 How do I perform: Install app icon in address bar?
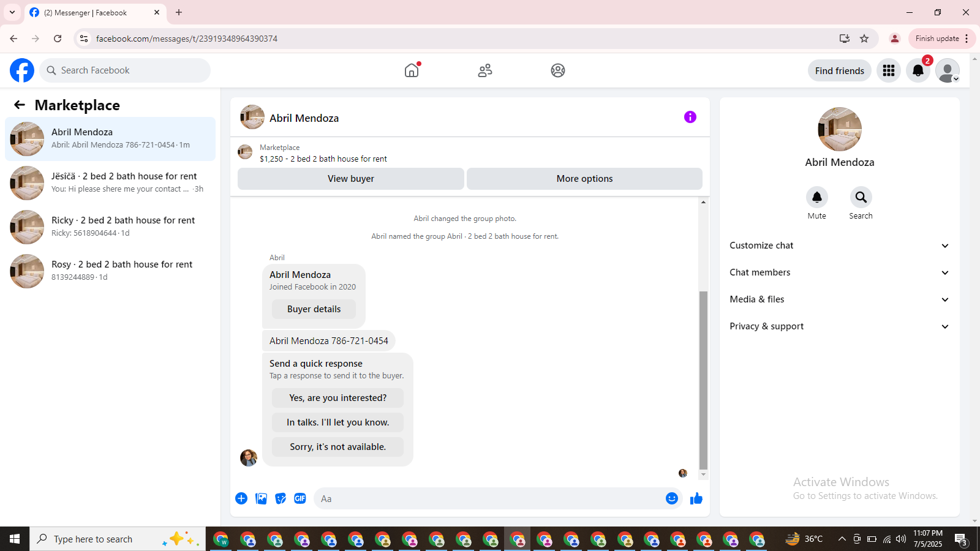click(x=845, y=39)
